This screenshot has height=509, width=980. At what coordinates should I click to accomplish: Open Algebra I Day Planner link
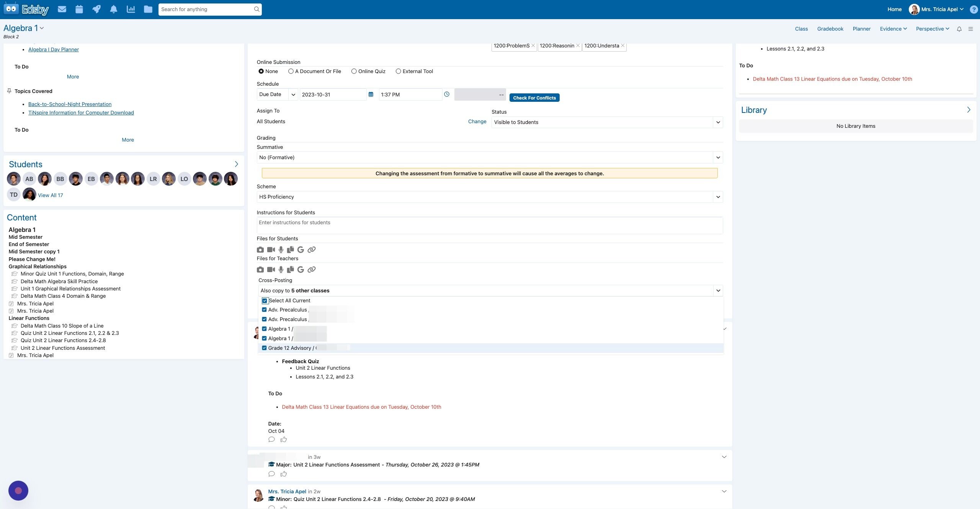click(x=54, y=50)
